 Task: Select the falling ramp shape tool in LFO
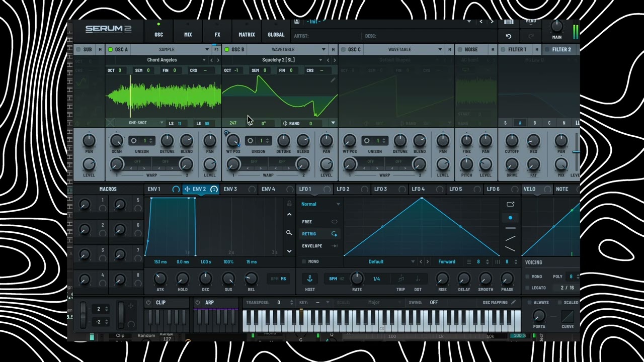(x=510, y=248)
